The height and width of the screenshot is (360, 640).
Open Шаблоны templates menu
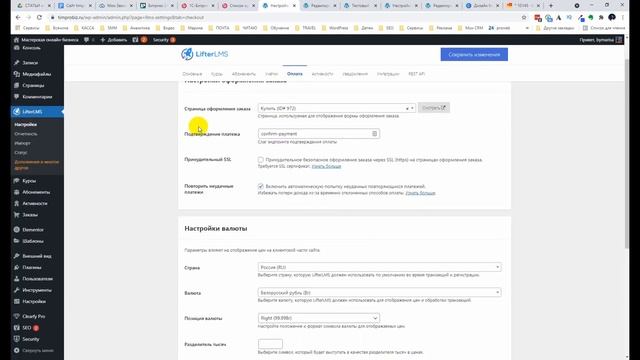pos(33,241)
